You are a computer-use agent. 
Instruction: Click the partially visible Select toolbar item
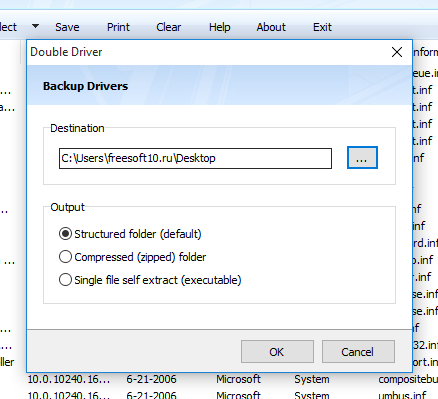tap(8, 27)
